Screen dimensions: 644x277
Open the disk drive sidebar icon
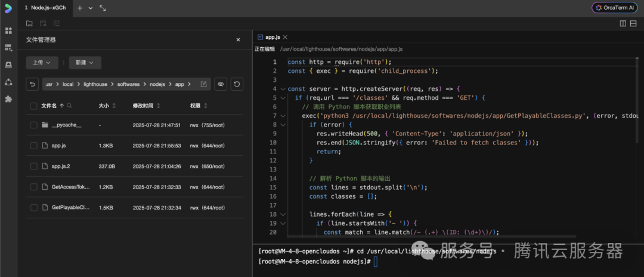(8, 65)
